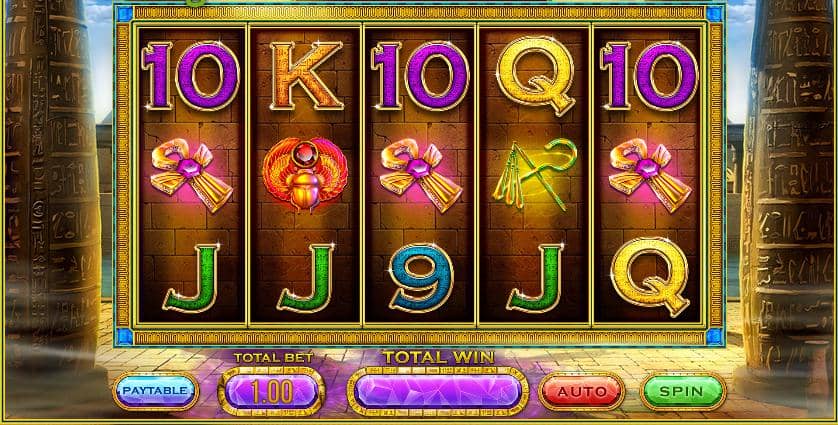
Task: Click the green J on the first reel
Action: point(191,277)
